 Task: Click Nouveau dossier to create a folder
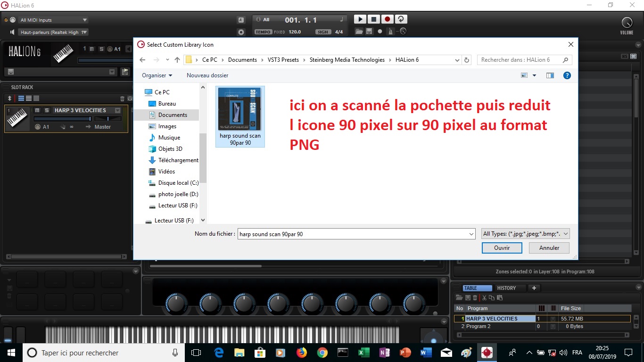pyautogui.click(x=207, y=75)
